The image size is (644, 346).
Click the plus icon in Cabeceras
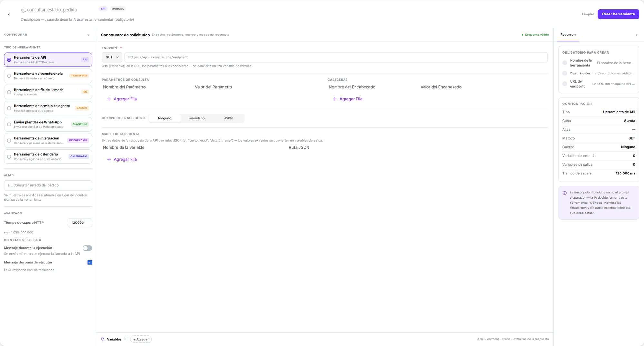click(x=335, y=99)
